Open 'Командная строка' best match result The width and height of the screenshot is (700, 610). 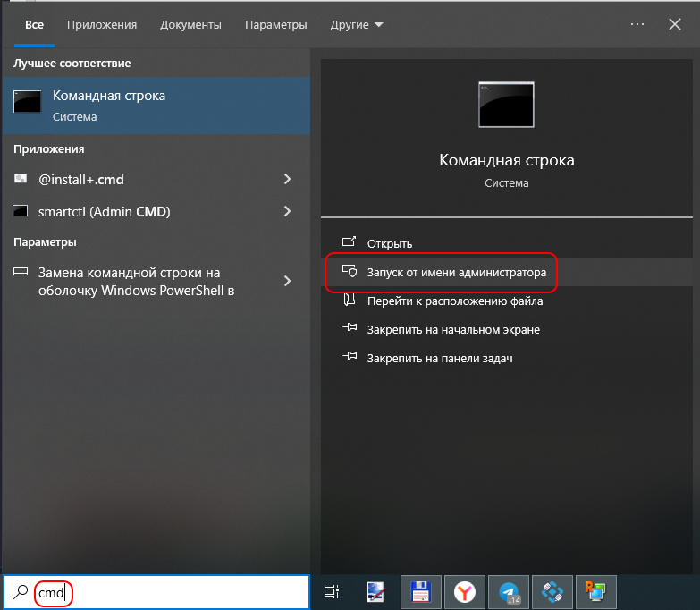(x=156, y=106)
